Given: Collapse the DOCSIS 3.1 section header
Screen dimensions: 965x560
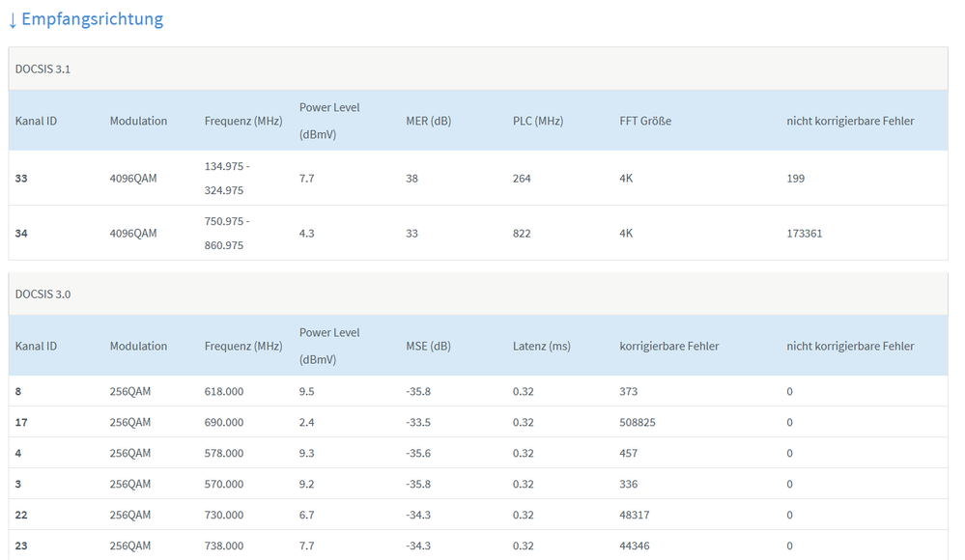Looking at the screenshot, I should coord(43,69).
